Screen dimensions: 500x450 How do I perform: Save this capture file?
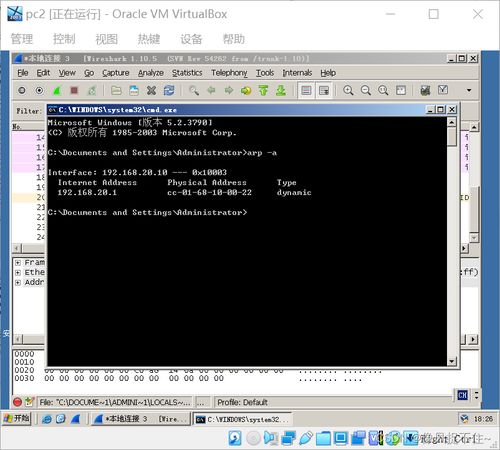134,90
